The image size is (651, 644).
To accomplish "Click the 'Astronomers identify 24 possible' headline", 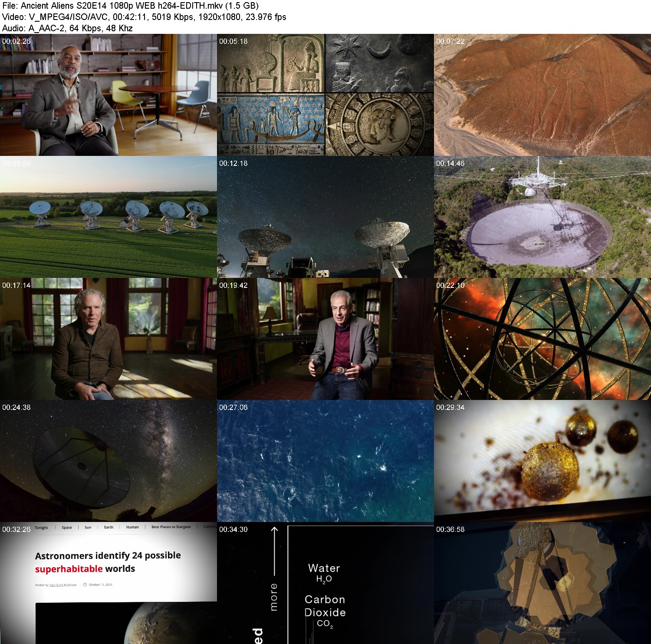I will pyautogui.click(x=108, y=556).
